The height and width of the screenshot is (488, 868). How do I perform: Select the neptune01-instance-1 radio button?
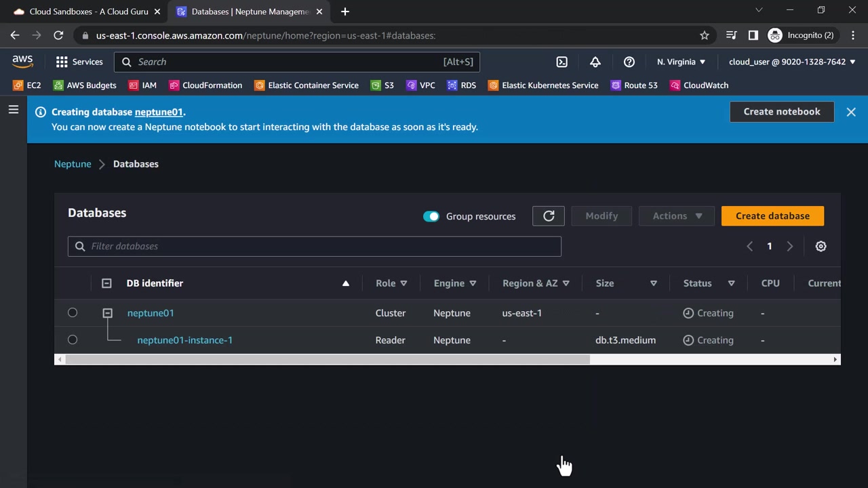pos(73,340)
